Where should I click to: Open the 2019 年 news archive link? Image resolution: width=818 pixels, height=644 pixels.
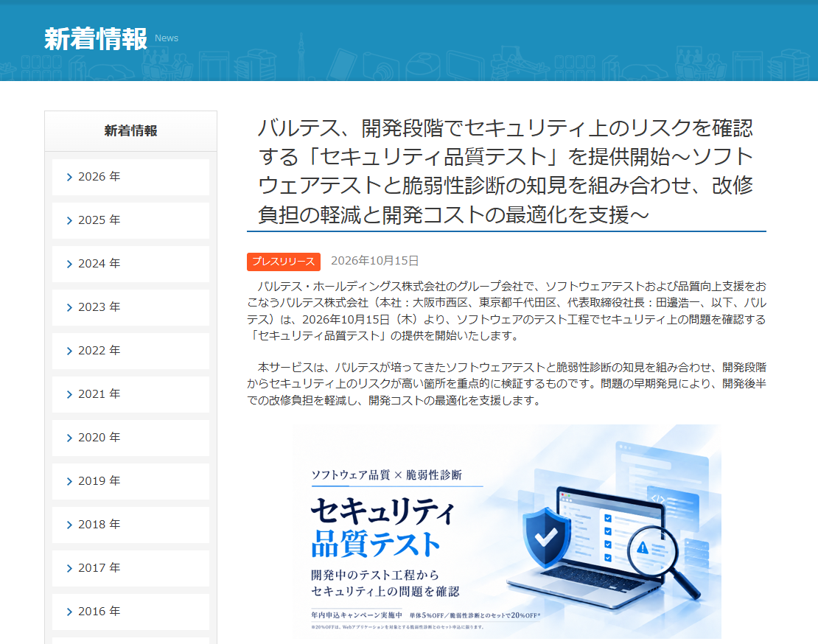click(x=130, y=481)
